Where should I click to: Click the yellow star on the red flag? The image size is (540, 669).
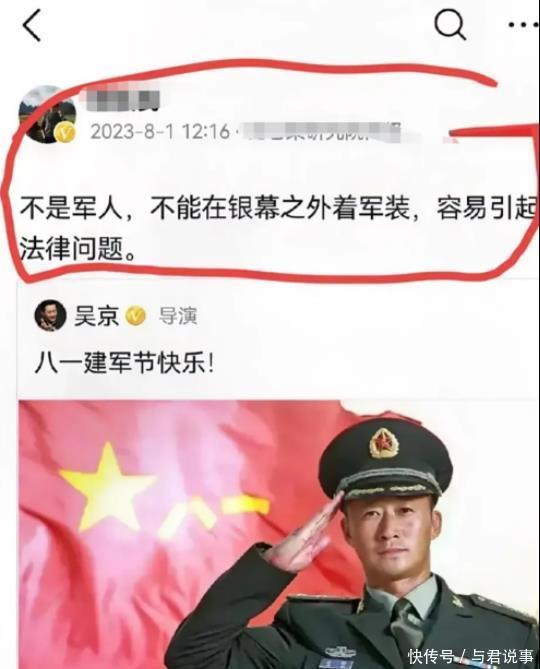tap(107, 486)
